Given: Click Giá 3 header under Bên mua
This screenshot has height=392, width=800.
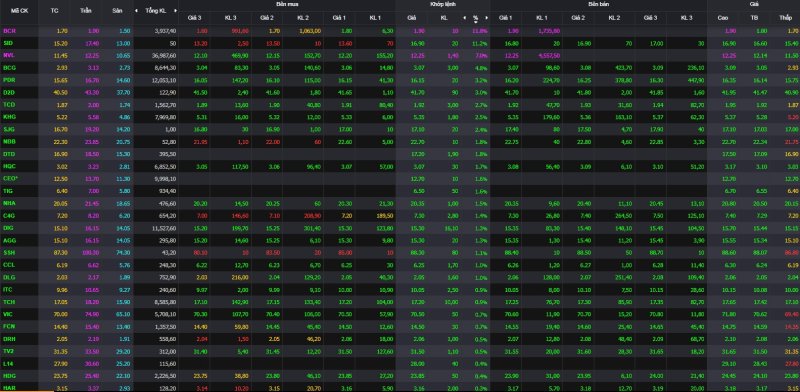Looking at the screenshot, I should point(194,18).
